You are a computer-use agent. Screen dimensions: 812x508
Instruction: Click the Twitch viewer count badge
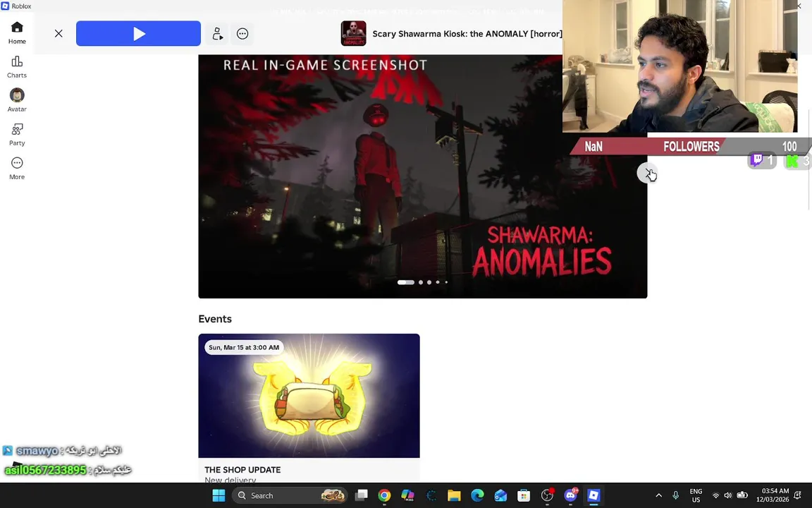(x=762, y=161)
